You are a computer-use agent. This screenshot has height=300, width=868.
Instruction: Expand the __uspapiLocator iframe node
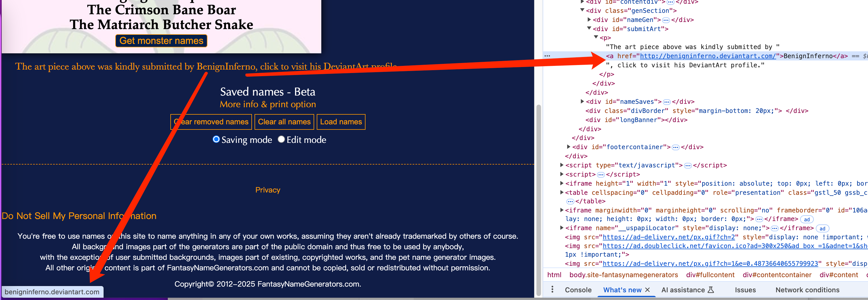point(561,228)
